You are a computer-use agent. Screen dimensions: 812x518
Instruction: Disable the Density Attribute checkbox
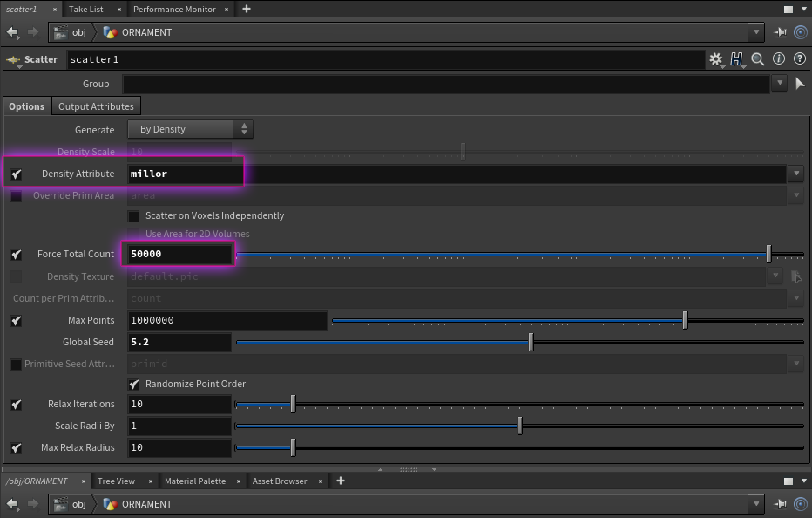tap(16, 174)
